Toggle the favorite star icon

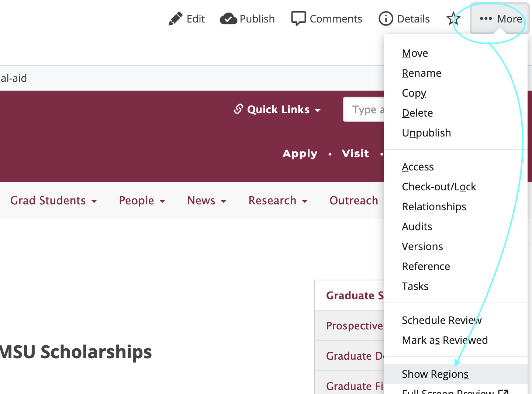click(x=453, y=18)
